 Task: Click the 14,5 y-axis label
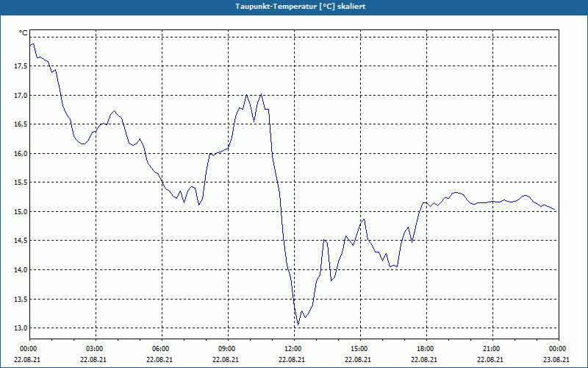coord(21,241)
